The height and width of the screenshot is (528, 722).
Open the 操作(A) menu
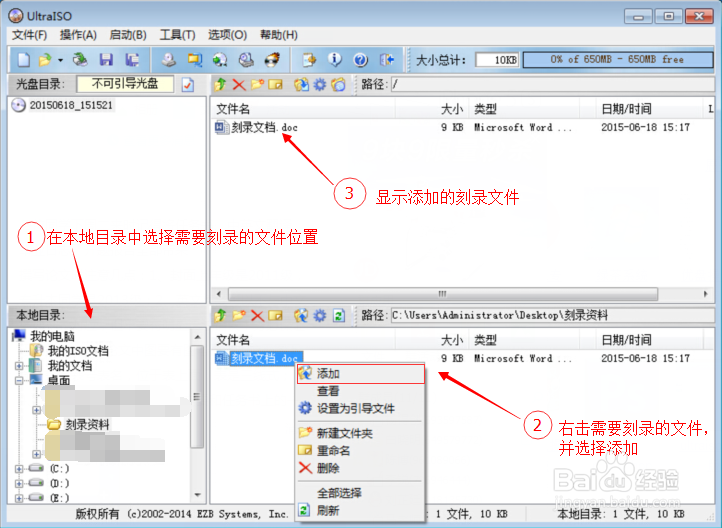click(78, 35)
